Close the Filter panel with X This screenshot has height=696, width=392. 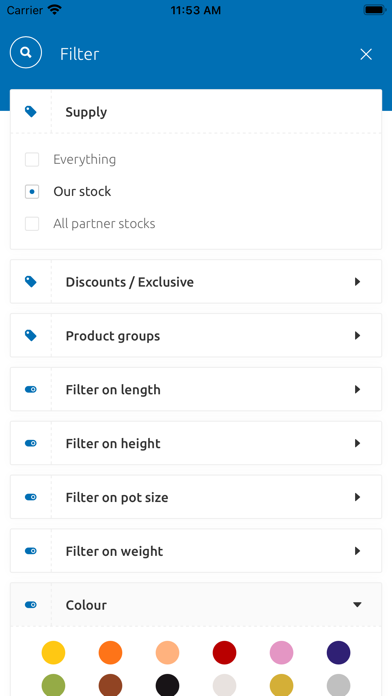(366, 54)
